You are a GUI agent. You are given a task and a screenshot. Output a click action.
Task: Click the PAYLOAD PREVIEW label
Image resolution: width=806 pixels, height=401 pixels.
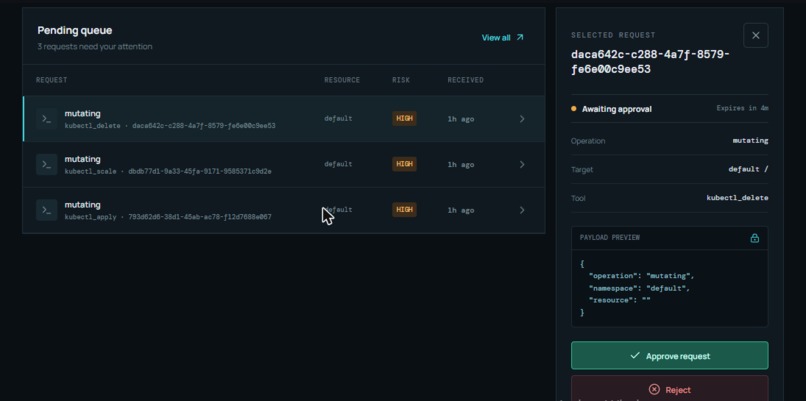pyautogui.click(x=610, y=238)
